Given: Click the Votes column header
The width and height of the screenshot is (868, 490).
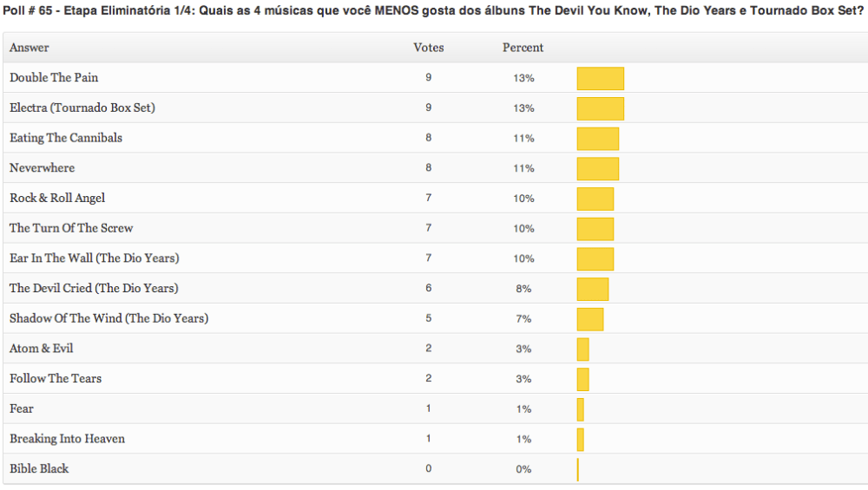Looking at the screenshot, I should pos(428,48).
